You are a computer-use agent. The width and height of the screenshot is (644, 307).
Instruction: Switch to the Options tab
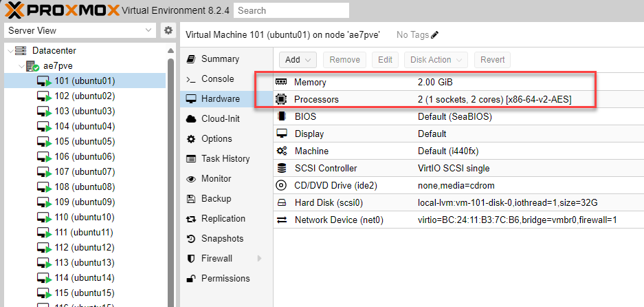click(x=216, y=139)
